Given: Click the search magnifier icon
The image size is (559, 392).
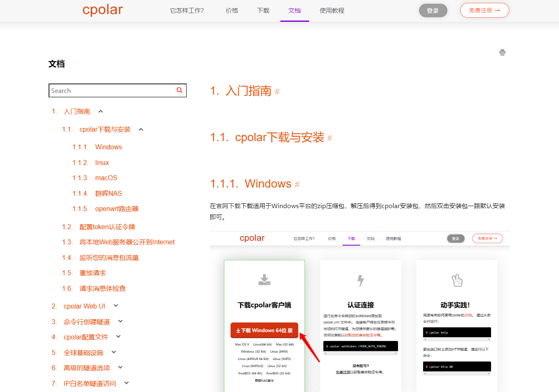Looking at the screenshot, I should [179, 90].
